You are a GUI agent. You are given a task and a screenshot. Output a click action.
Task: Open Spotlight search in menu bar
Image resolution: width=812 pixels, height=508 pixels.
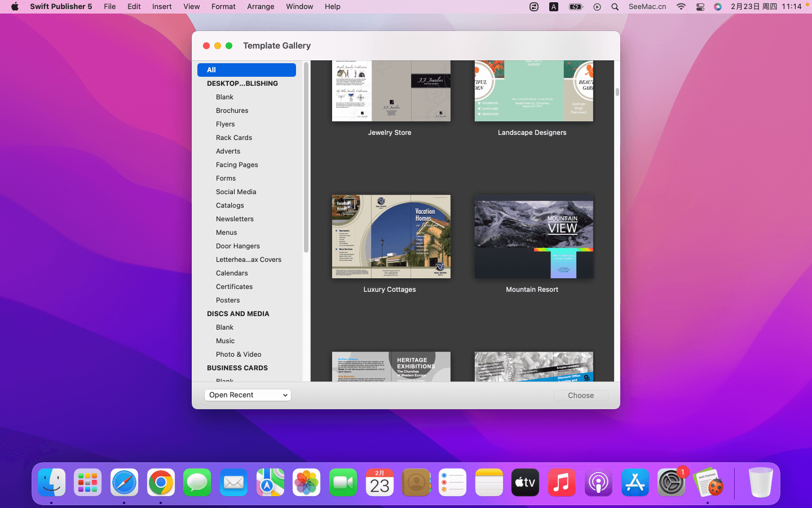[615, 7]
